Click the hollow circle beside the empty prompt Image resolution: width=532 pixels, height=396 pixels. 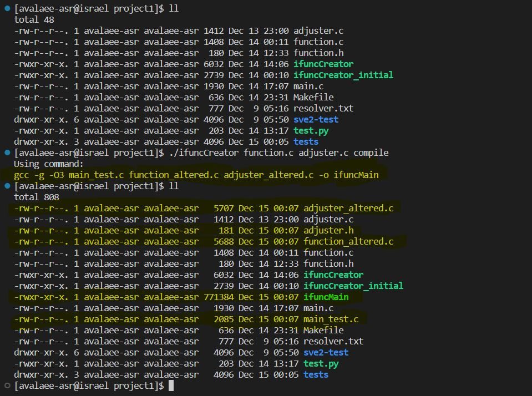(7, 385)
